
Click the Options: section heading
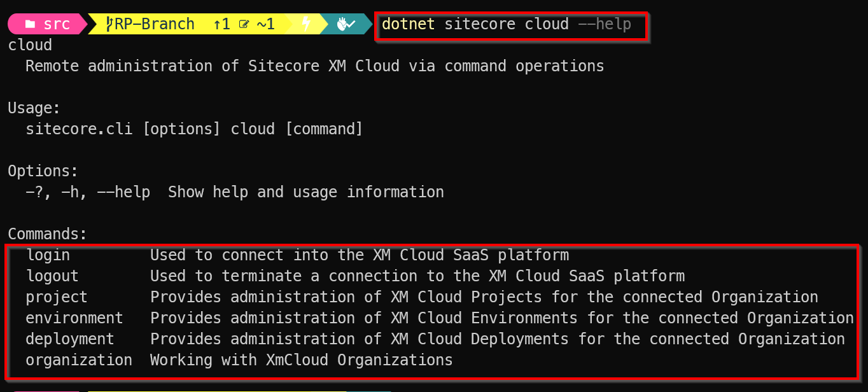(43, 171)
